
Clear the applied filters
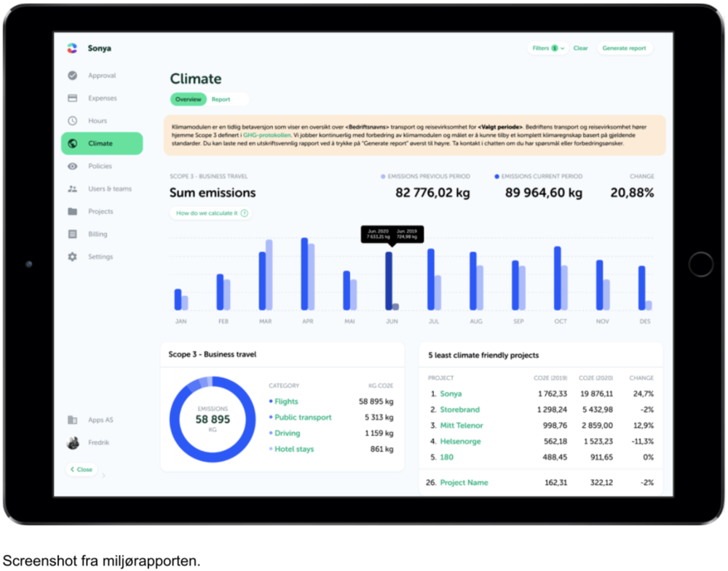[580, 48]
